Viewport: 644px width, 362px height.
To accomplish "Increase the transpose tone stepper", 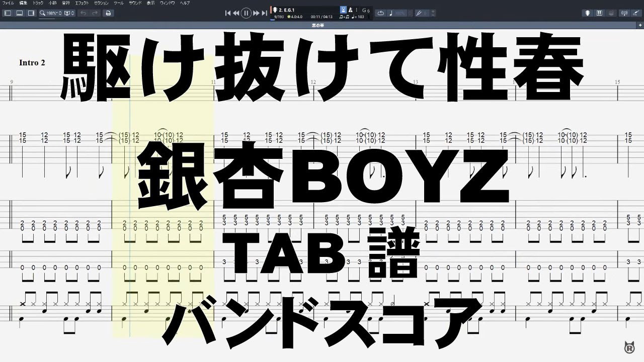I will coord(433,11).
